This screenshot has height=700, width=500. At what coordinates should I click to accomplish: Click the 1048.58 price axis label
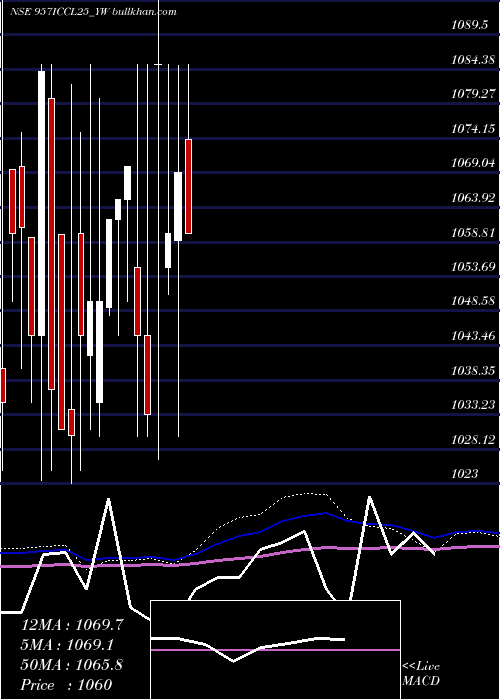[473, 301]
